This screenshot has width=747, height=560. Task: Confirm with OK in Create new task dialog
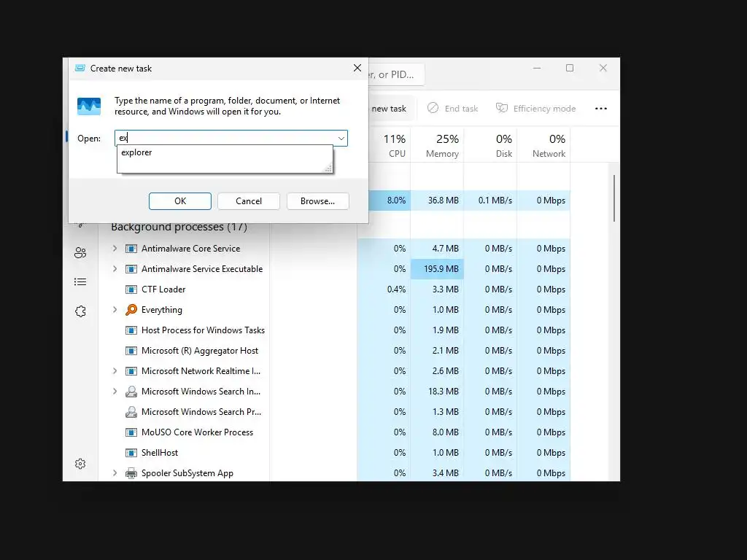click(180, 201)
